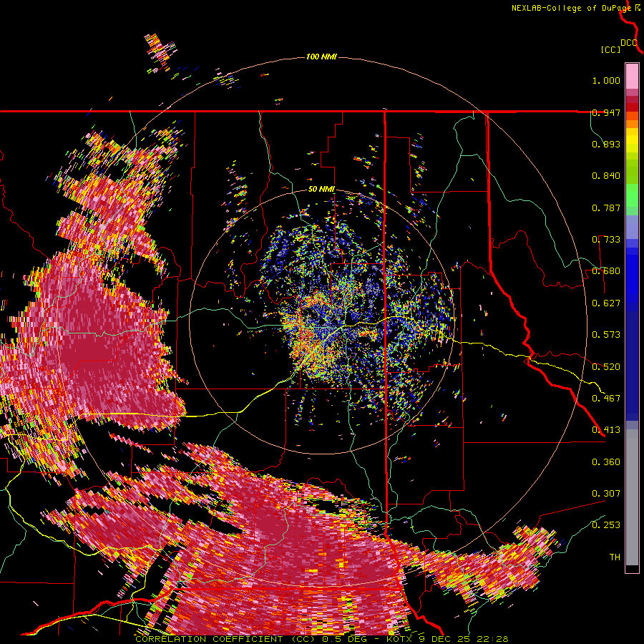644x644 pixels.
Task: Click the 50 NMI range ring label
Action: click(321, 190)
